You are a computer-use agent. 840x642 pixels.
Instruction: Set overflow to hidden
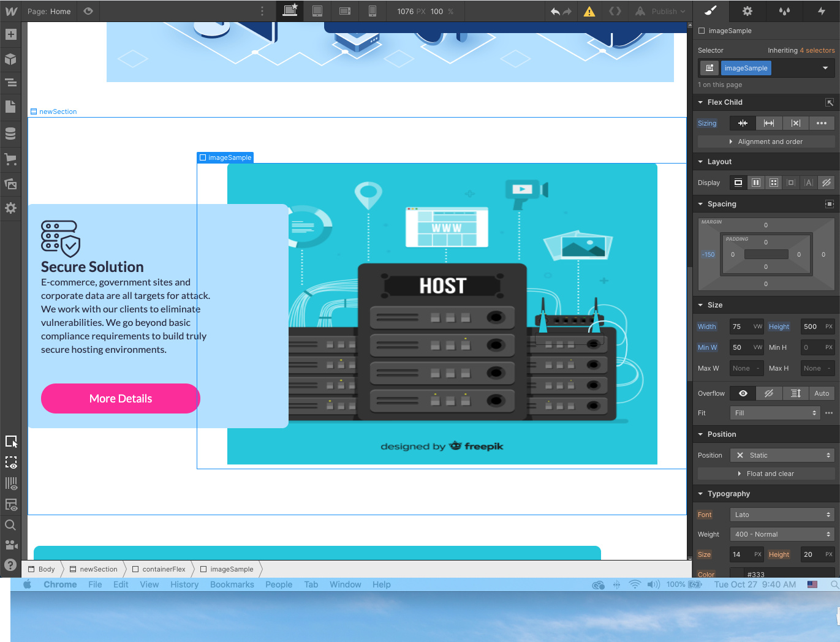tap(769, 393)
